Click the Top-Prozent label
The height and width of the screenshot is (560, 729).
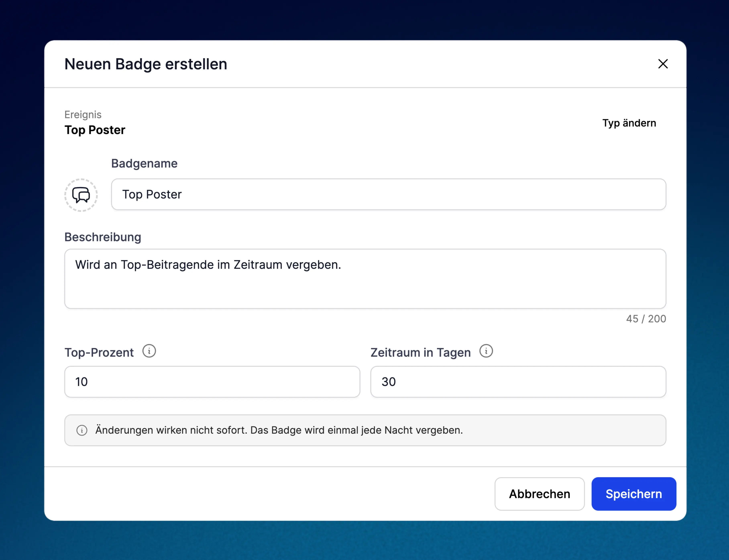[99, 352]
